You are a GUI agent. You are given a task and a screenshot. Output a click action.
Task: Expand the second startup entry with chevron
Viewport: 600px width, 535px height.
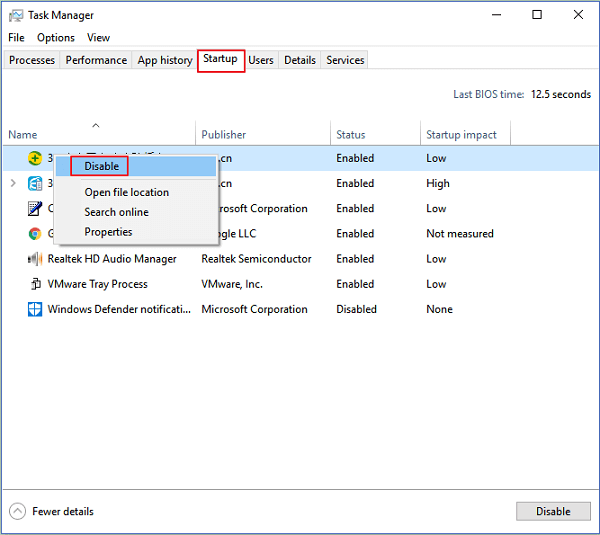pyautogui.click(x=13, y=183)
